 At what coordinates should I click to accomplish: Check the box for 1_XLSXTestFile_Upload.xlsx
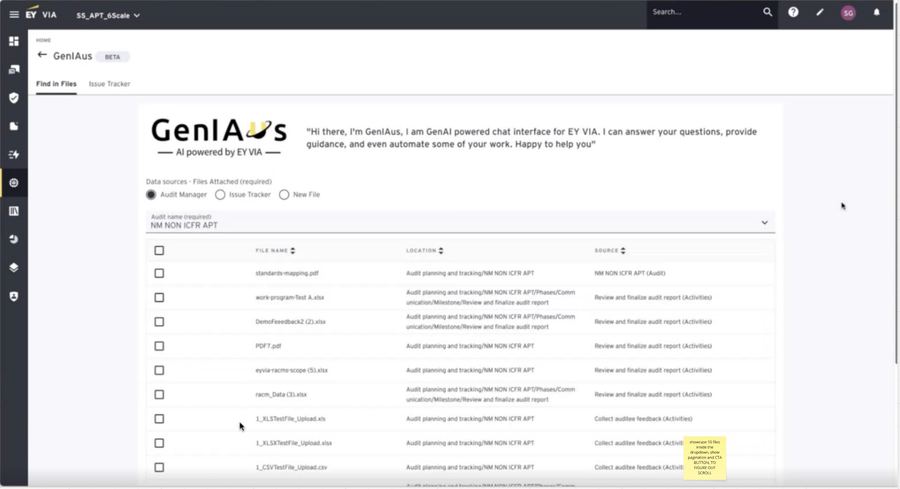pyautogui.click(x=159, y=443)
